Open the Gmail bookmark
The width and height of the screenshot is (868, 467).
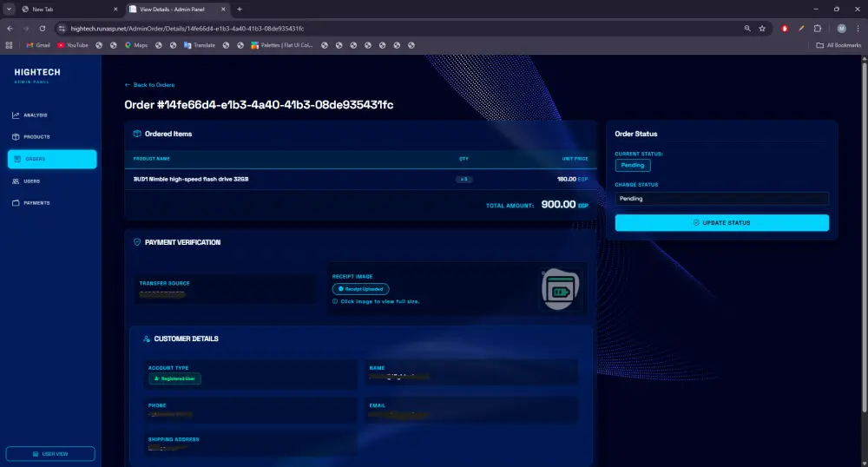[38, 45]
